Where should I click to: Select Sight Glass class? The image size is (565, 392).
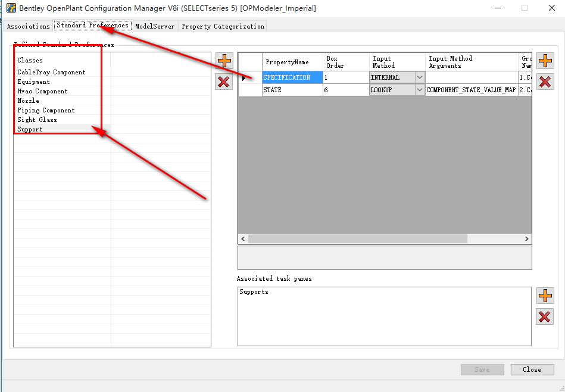(x=37, y=120)
